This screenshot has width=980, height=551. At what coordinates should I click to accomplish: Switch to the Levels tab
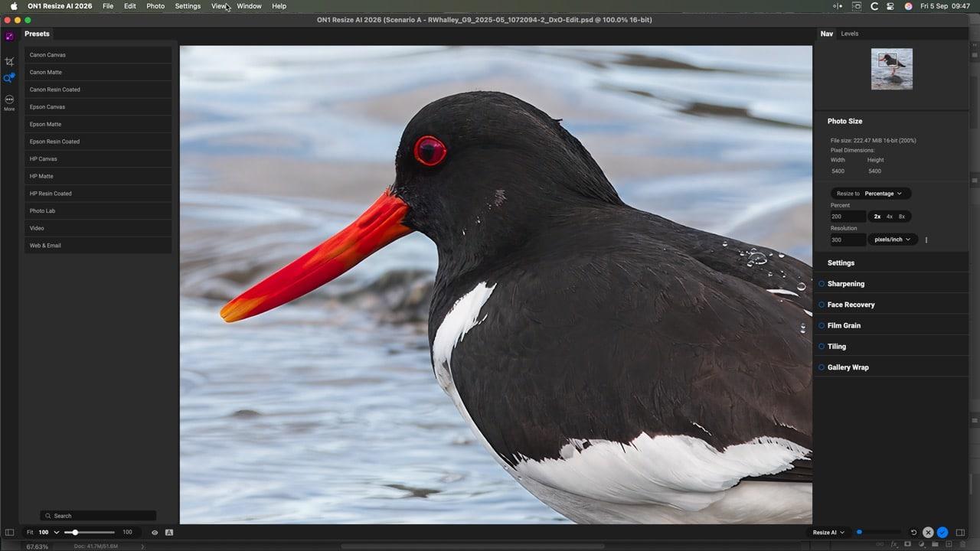[849, 34]
